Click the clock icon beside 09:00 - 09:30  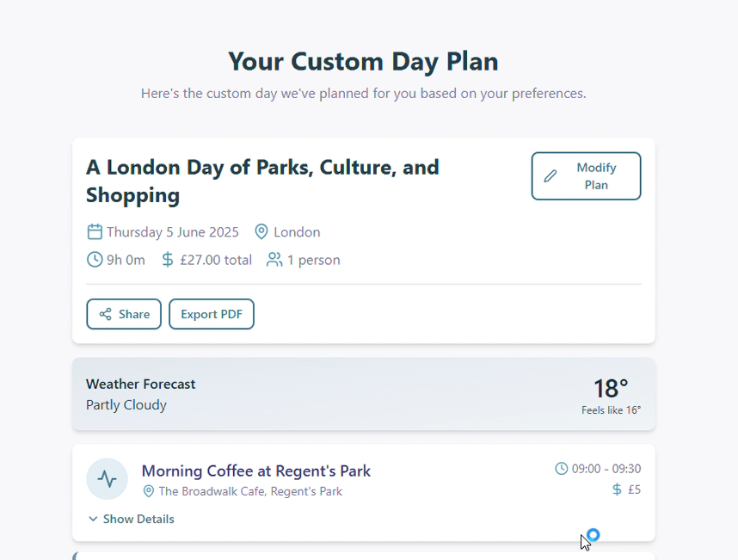click(x=562, y=469)
